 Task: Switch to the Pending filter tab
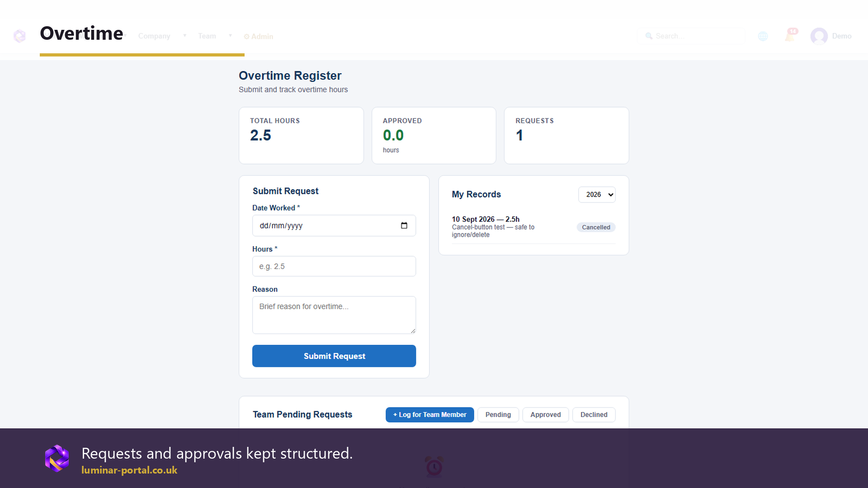tap(498, 415)
